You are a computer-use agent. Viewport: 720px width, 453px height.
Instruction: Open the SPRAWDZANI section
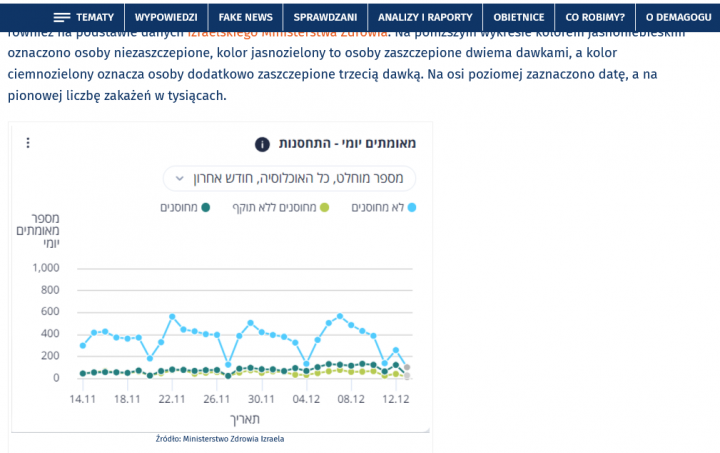[324, 17]
